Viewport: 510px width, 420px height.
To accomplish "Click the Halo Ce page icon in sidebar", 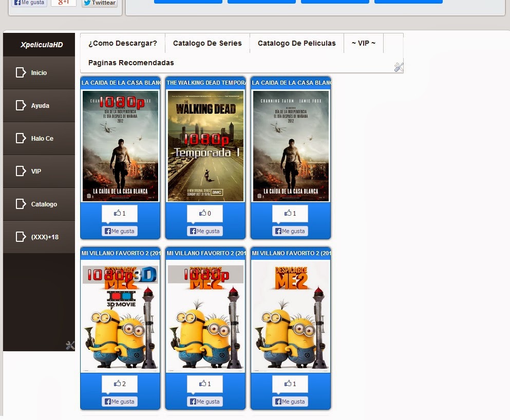I will [21, 138].
